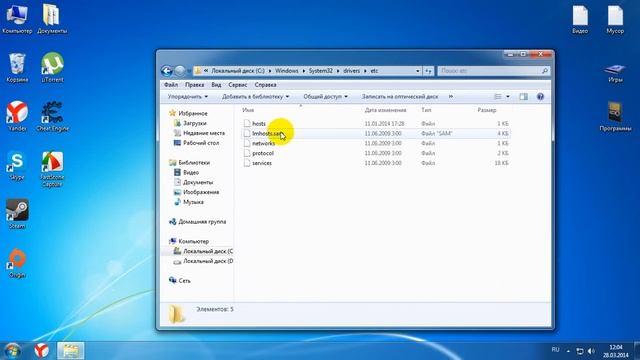
Task: Click the address bar refresh button
Action: tap(428, 71)
